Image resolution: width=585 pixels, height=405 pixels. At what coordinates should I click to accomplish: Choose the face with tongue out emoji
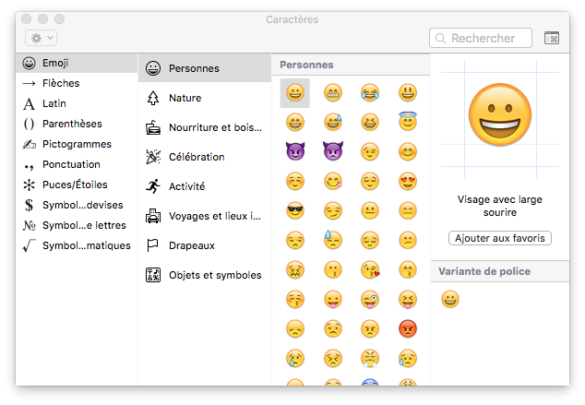[332, 299]
